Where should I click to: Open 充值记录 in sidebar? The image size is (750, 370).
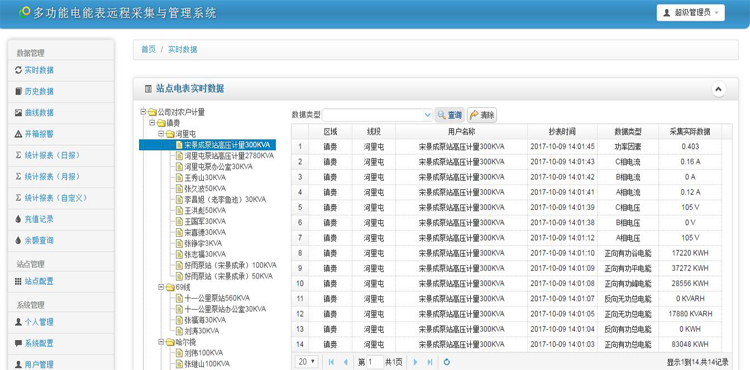click(x=39, y=219)
